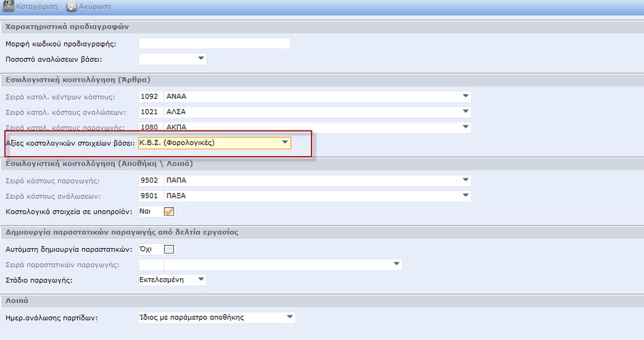Screen dimensions: 644x340
Task: Enable the Αυτόματη δημιουργία παραστατικών checkbox
Action: click(x=169, y=249)
